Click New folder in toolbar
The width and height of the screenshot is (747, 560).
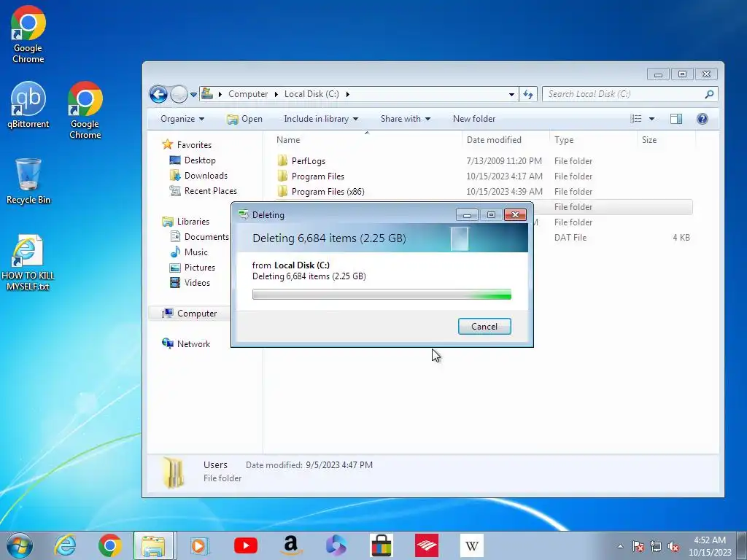[474, 119]
